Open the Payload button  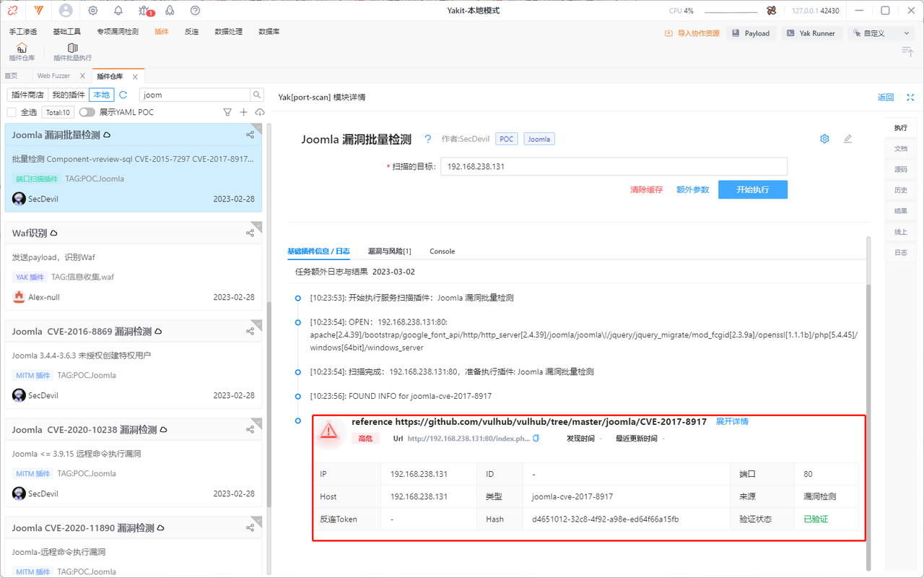[x=751, y=33]
